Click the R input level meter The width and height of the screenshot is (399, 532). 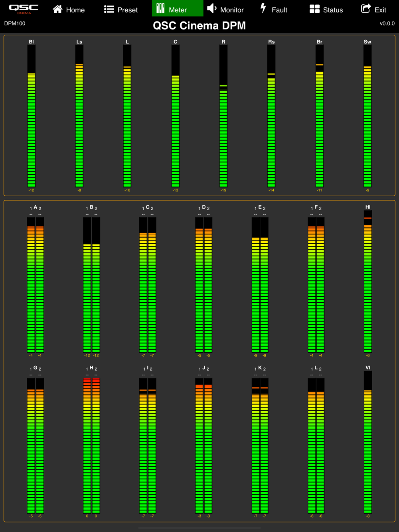pyautogui.click(x=223, y=116)
